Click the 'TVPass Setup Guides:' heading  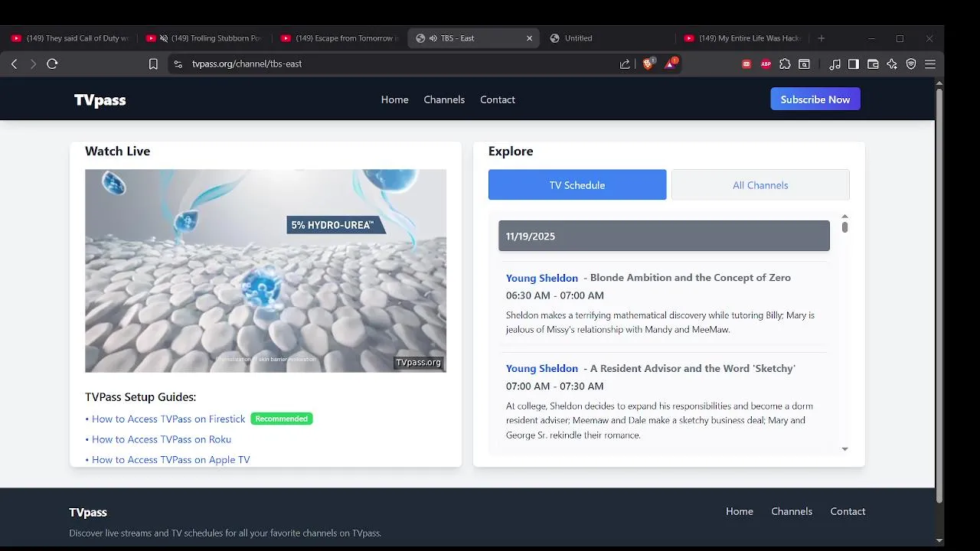[141, 397]
